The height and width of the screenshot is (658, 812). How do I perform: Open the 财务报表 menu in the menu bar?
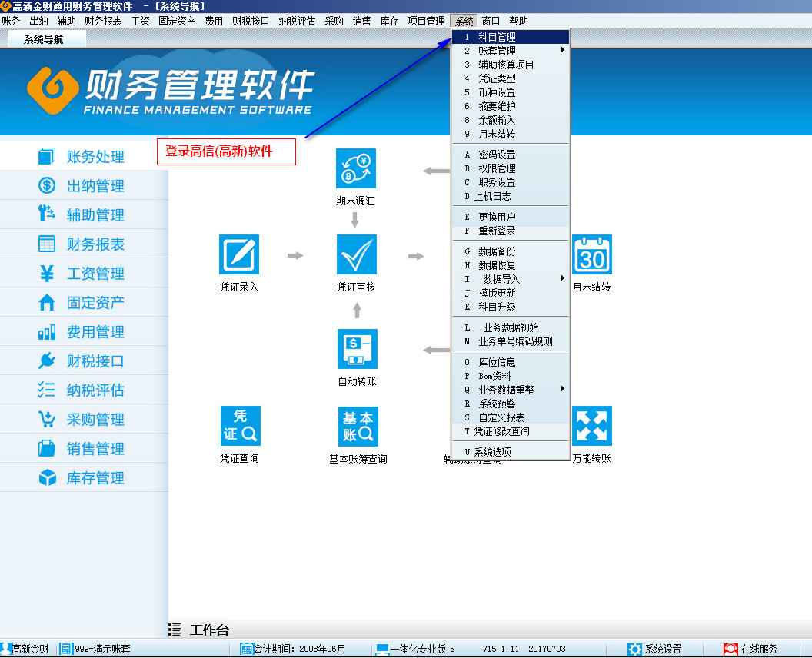(x=103, y=21)
